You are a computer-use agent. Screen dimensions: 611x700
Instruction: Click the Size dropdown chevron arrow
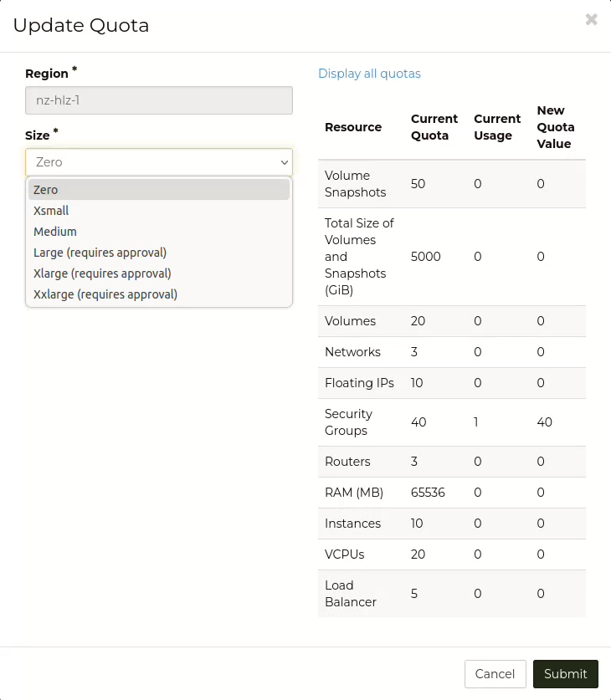point(284,162)
